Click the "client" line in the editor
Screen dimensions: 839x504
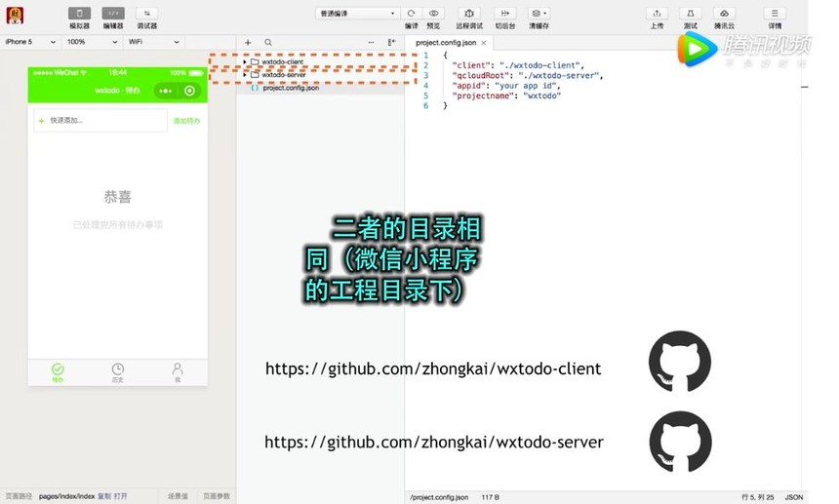pyautogui.click(x=518, y=65)
